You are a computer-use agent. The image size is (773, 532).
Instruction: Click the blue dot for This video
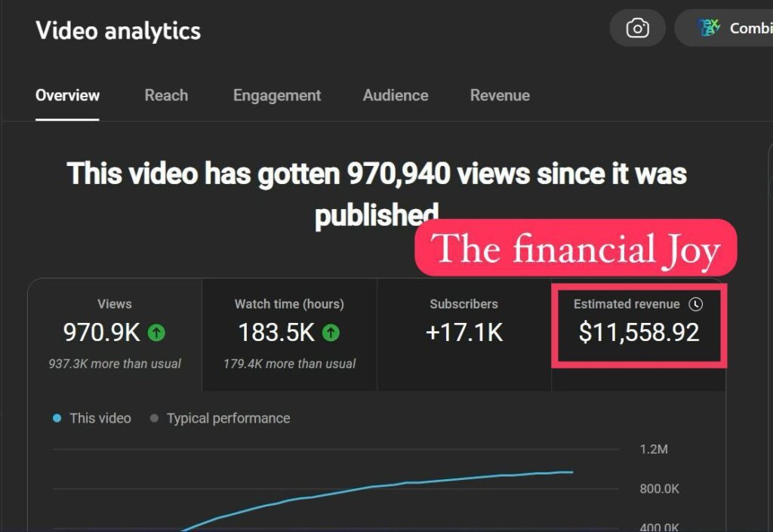[57, 418]
